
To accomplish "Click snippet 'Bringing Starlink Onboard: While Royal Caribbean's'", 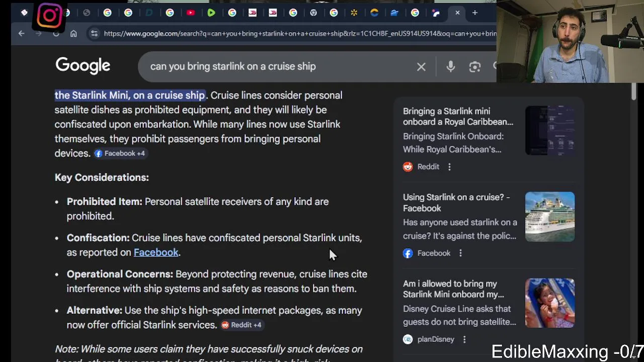I will click(453, 143).
